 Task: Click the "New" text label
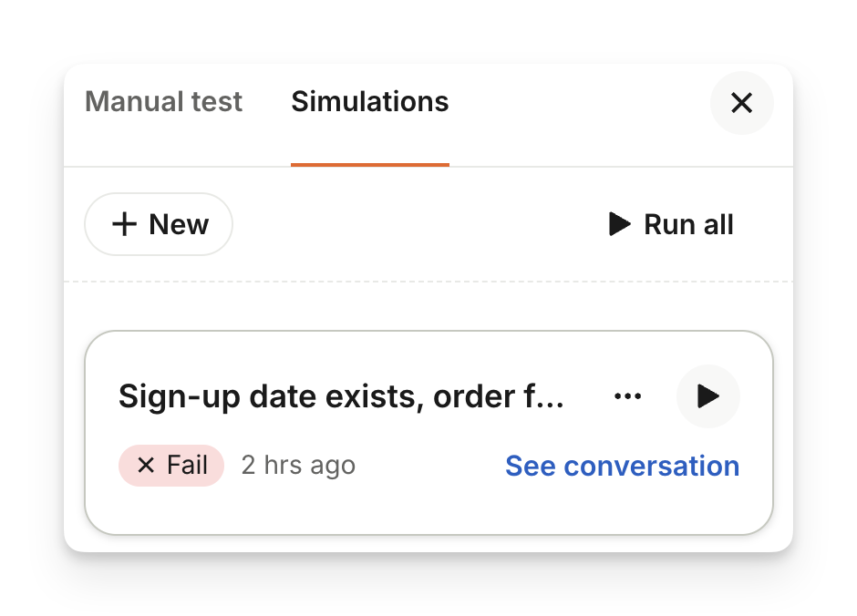(x=179, y=224)
